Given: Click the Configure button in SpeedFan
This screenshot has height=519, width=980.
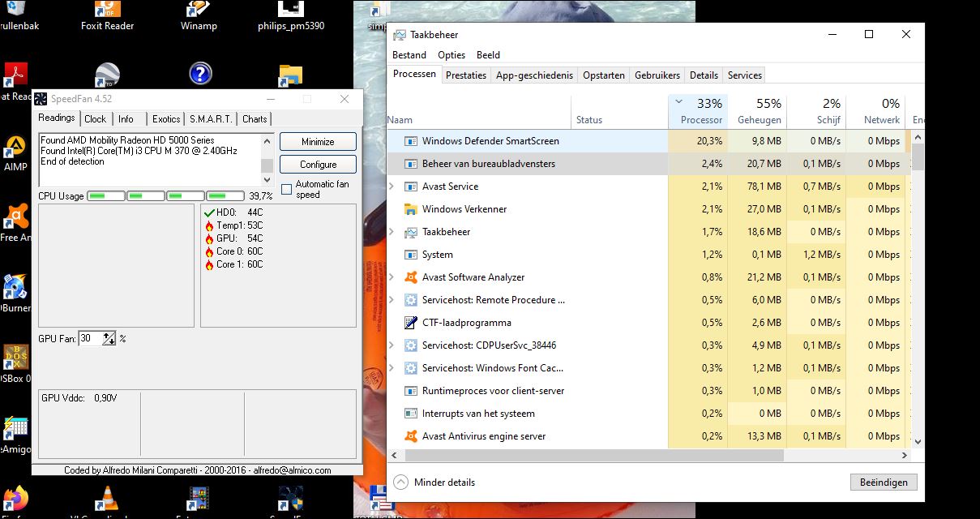Looking at the screenshot, I should click(318, 165).
